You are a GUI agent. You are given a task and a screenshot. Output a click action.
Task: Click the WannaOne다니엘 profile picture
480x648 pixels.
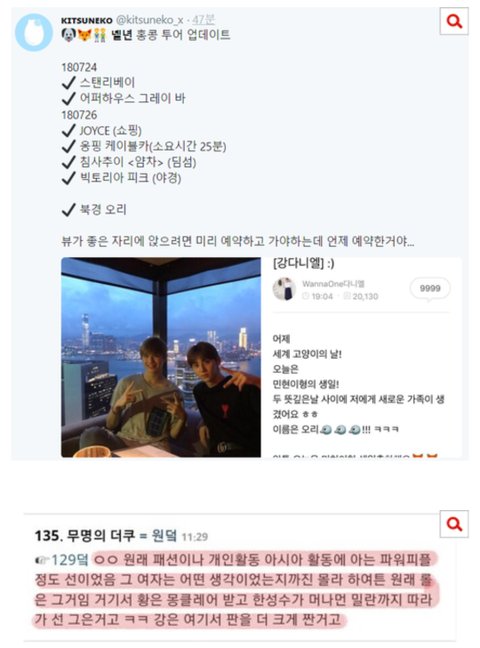(284, 289)
